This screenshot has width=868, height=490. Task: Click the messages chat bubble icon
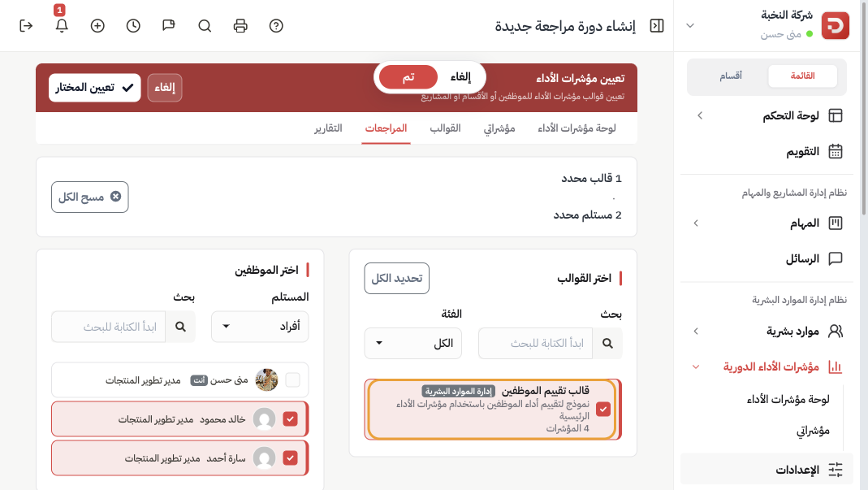tap(836, 259)
